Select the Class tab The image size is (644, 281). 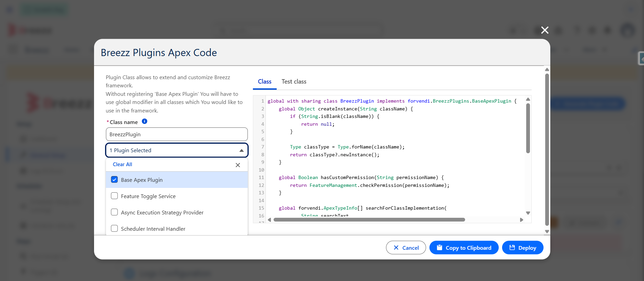point(264,82)
